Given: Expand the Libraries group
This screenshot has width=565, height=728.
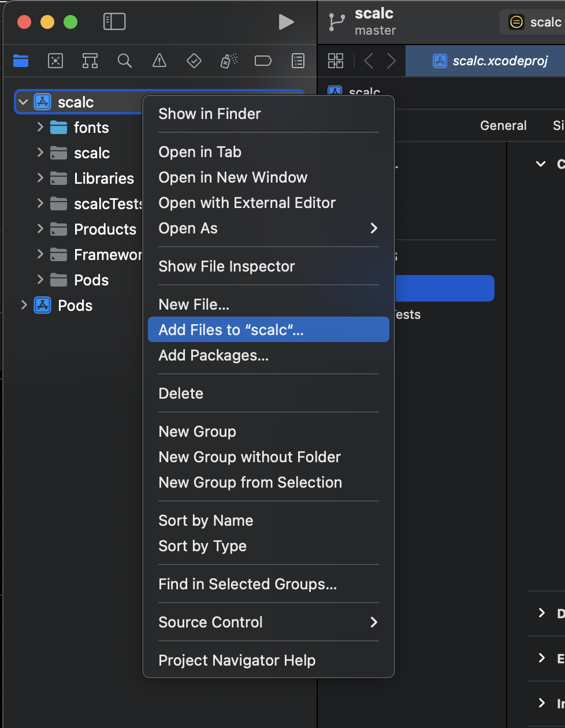Looking at the screenshot, I should (40, 178).
